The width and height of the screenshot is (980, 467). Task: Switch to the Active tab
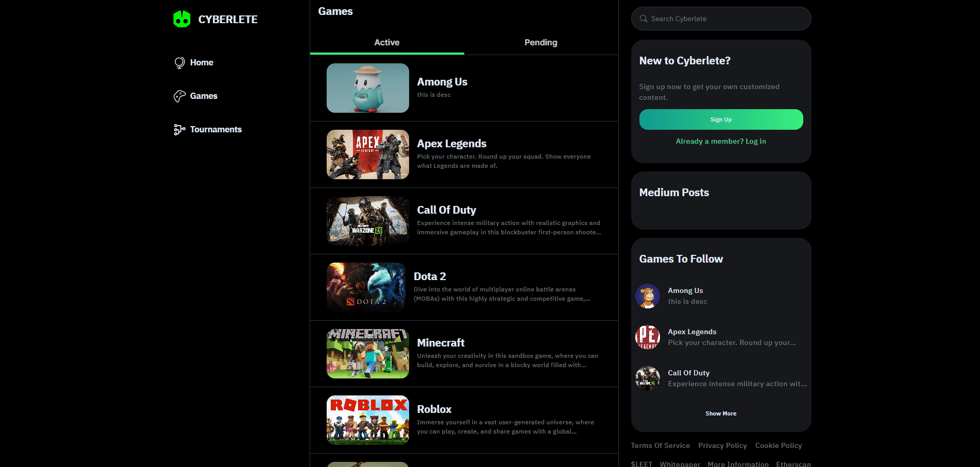pos(387,42)
